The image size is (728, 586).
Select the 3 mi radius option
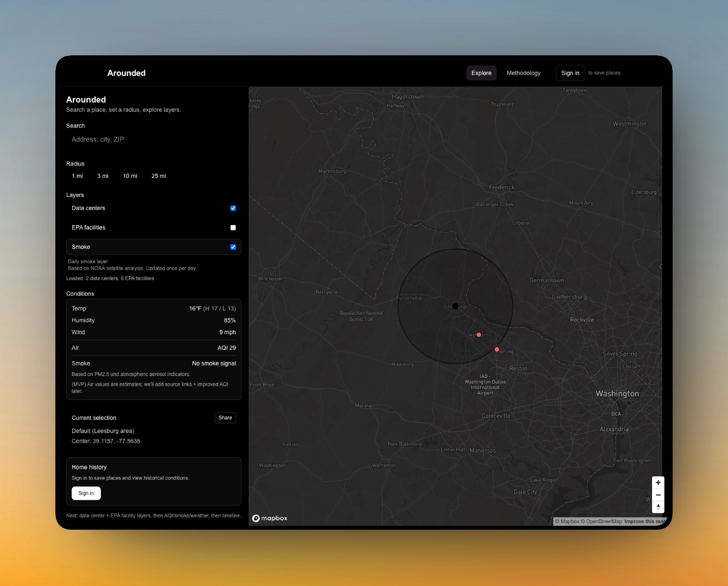point(103,176)
